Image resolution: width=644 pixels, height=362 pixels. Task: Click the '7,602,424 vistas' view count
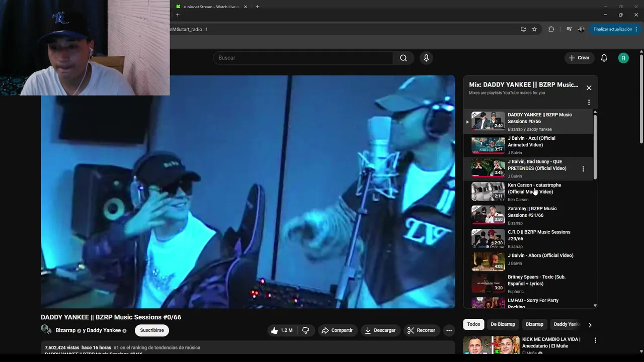coord(62,347)
